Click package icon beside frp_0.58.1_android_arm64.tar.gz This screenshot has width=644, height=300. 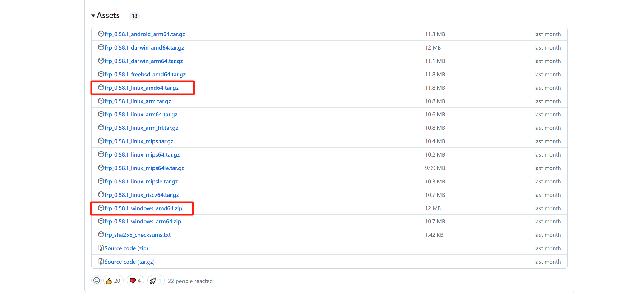(101, 34)
